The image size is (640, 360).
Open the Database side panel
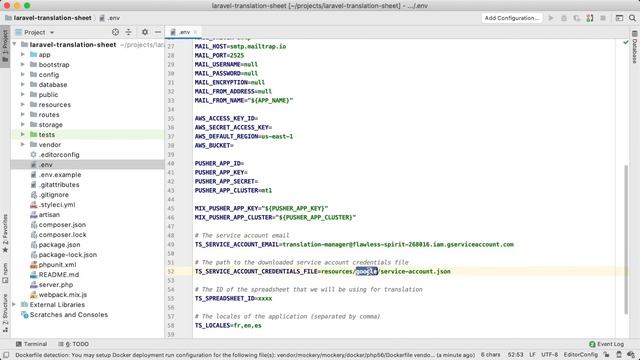point(635,47)
